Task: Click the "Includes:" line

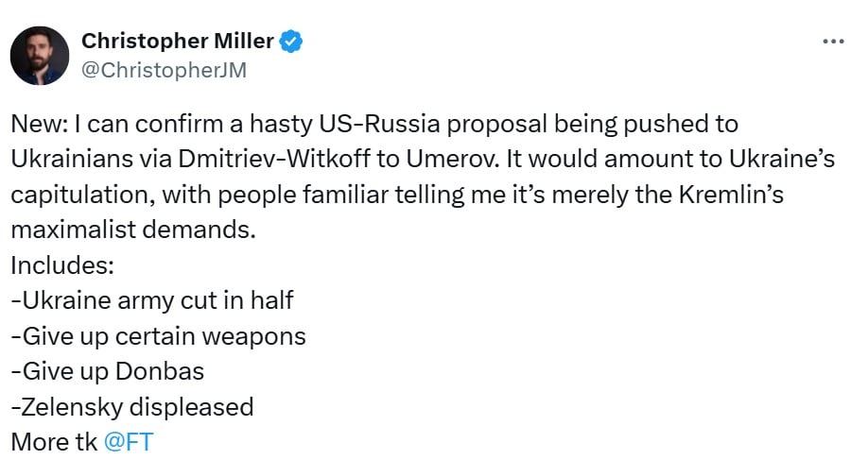Action: (x=62, y=265)
